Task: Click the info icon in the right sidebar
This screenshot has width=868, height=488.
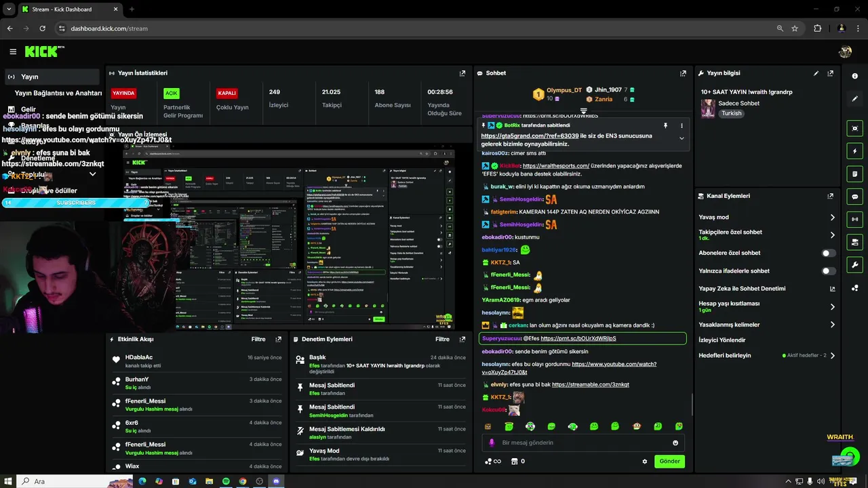Action: click(x=854, y=76)
